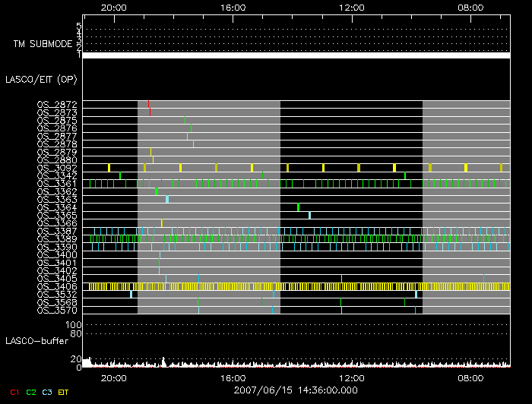The width and height of the screenshot is (532, 404).
Task: Pick the dark marker in OS_2872 row
Action: (x=149, y=104)
